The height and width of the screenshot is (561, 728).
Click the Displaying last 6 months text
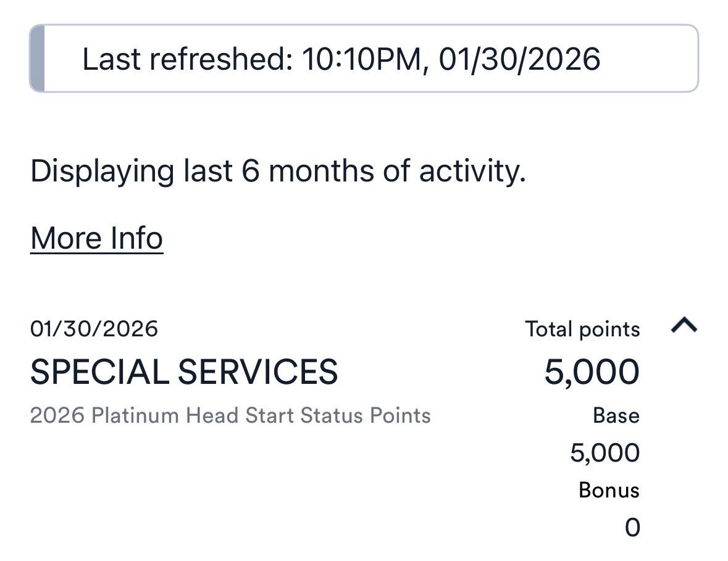(278, 171)
